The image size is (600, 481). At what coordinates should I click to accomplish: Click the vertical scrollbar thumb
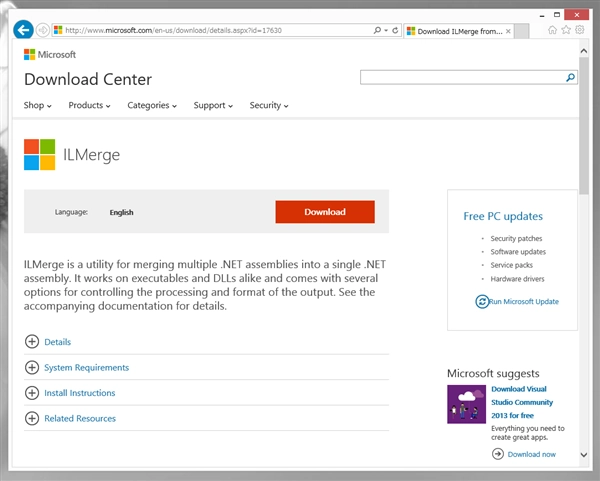pos(584,126)
